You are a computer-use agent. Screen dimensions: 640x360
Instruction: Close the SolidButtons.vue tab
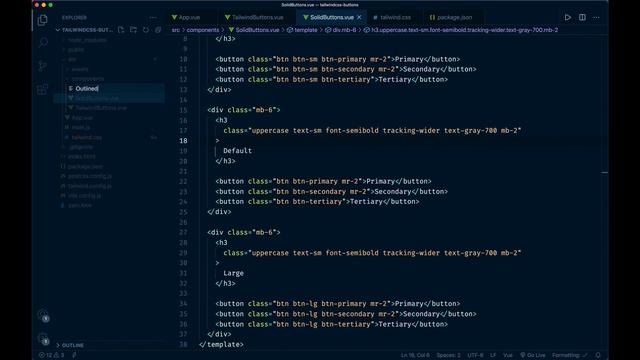click(x=359, y=17)
